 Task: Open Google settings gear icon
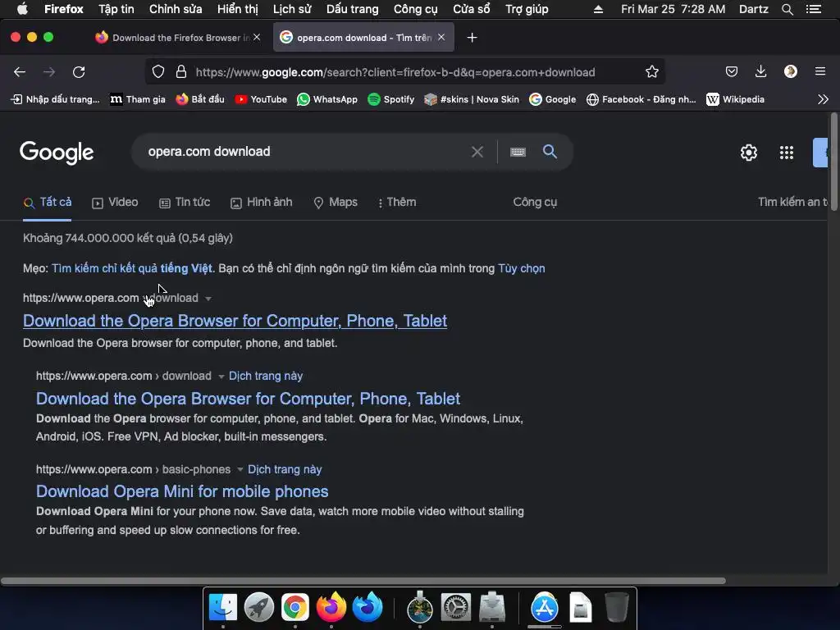[748, 153]
